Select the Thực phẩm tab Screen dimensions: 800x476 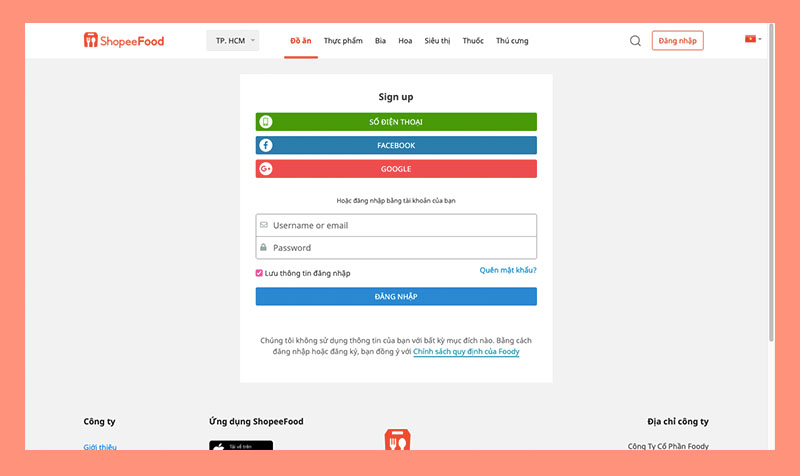[343, 41]
